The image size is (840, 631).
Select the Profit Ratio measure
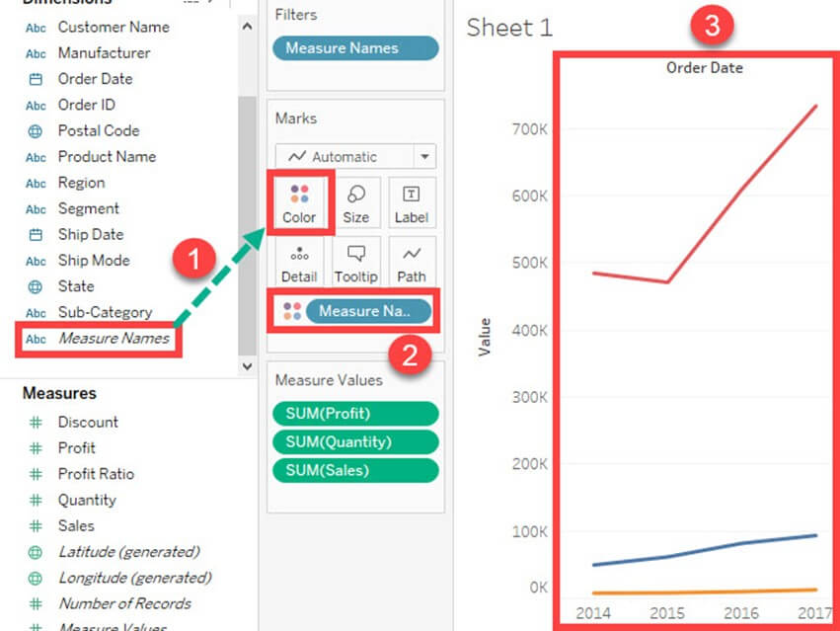(x=96, y=474)
